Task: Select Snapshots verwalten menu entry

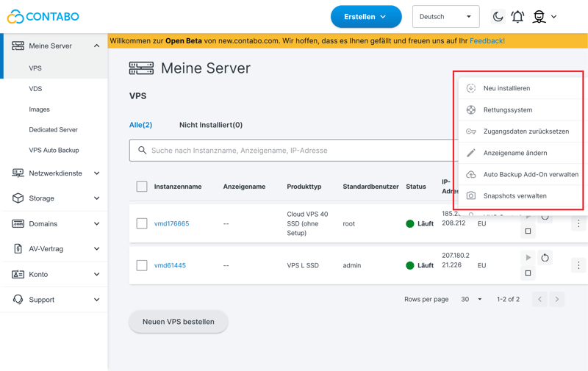Action: pos(514,196)
